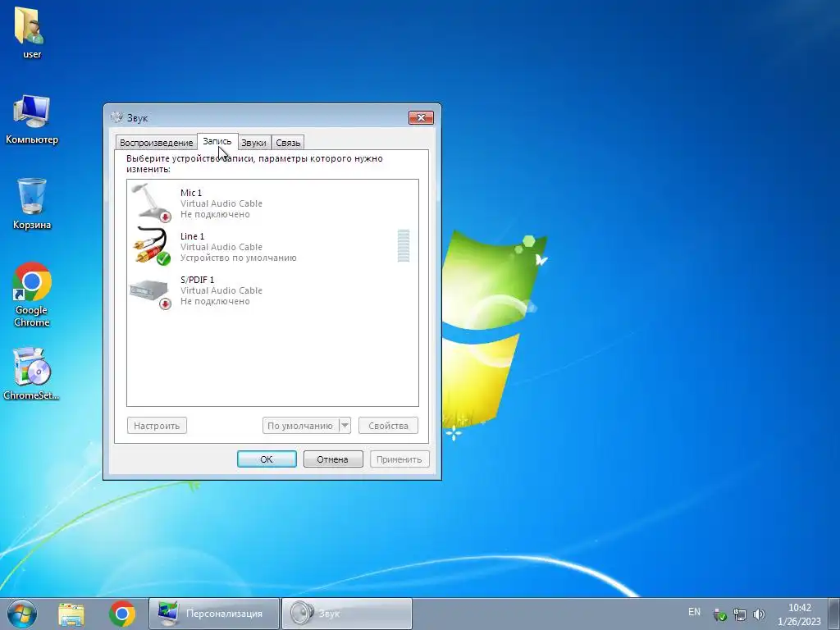Switch to Воспроизведение tab
The width and height of the screenshot is (840, 630).
pyautogui.click(x=156, y=143)
